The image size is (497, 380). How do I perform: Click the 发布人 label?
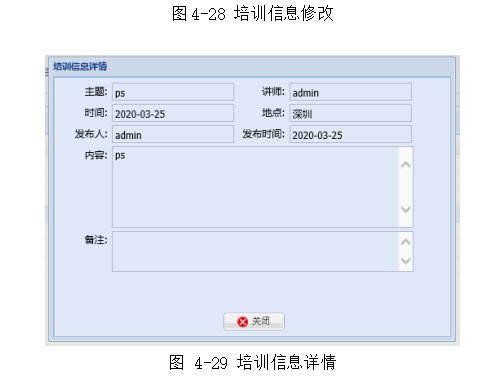91,134
